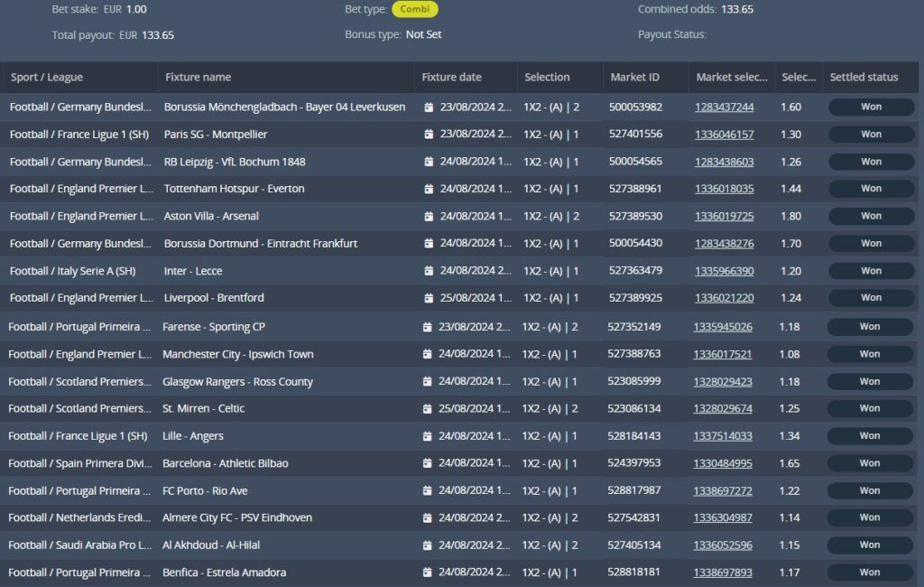The width and height of the screenshot is (924, 587).
Task: Click the calendar icon in the Farense - Sporting CP row
Action: click(x=427, y=327)
